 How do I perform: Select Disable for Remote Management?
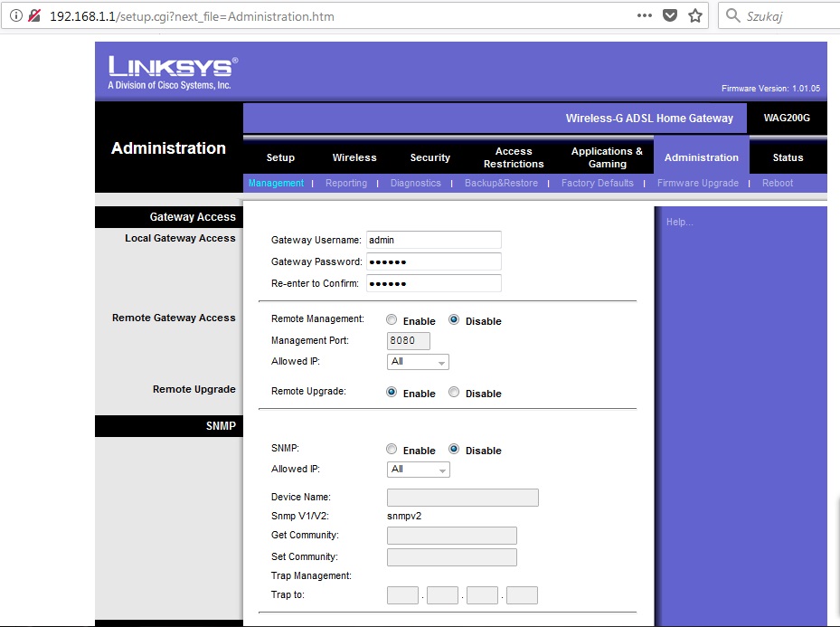[454, 320]
